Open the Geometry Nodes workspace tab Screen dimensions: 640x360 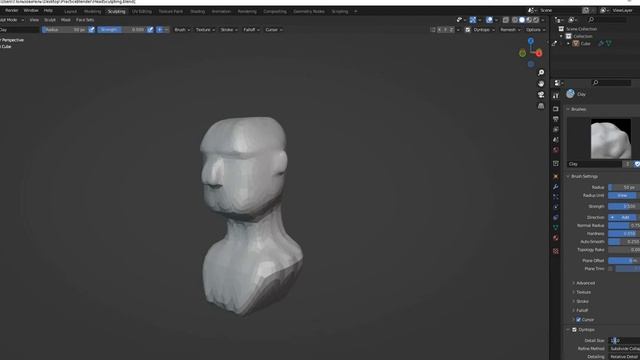(x=309, y=11)
